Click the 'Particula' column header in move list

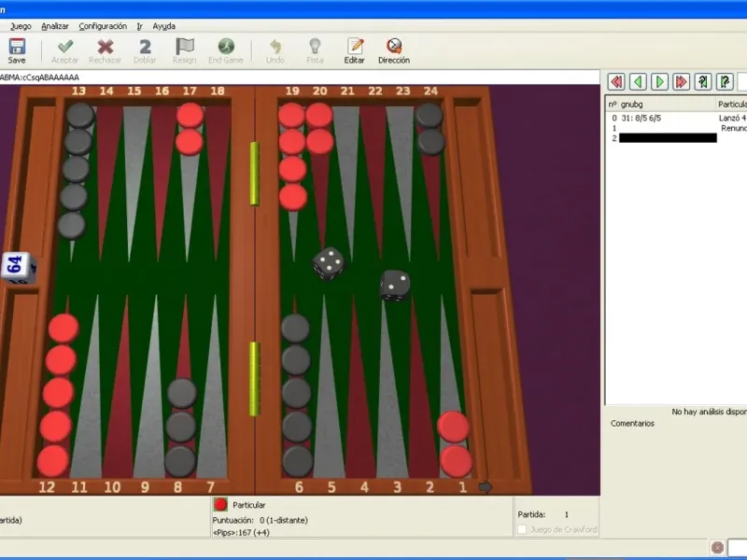(x=732, y=105)
